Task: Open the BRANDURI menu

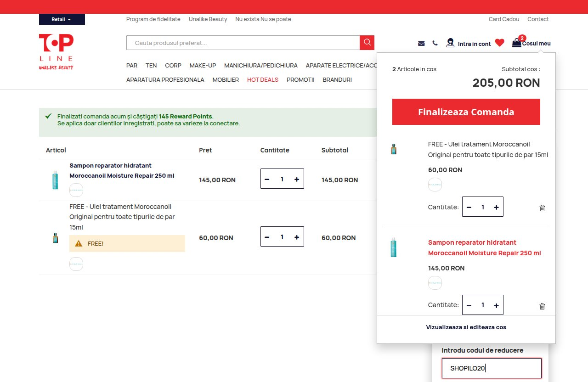Action: 337,79
